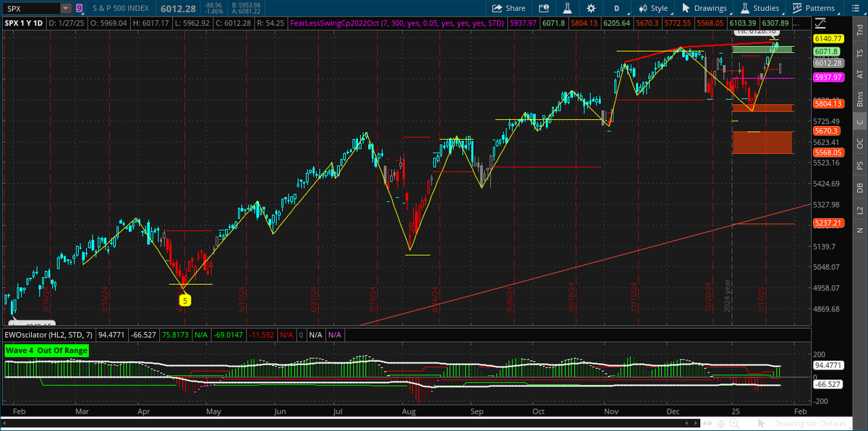Open chart settings gear icon

592,8
